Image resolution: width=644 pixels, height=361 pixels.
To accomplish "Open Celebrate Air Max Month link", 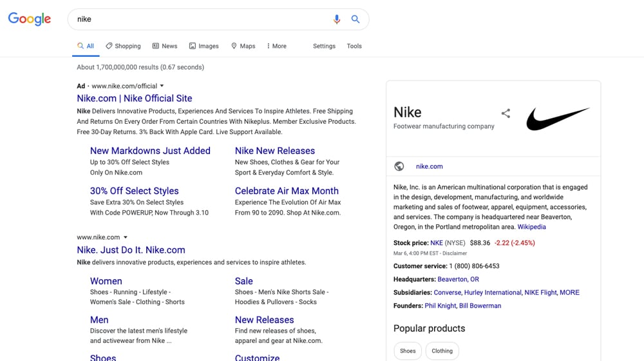I will pyautogui.click(x=287, y=191).
